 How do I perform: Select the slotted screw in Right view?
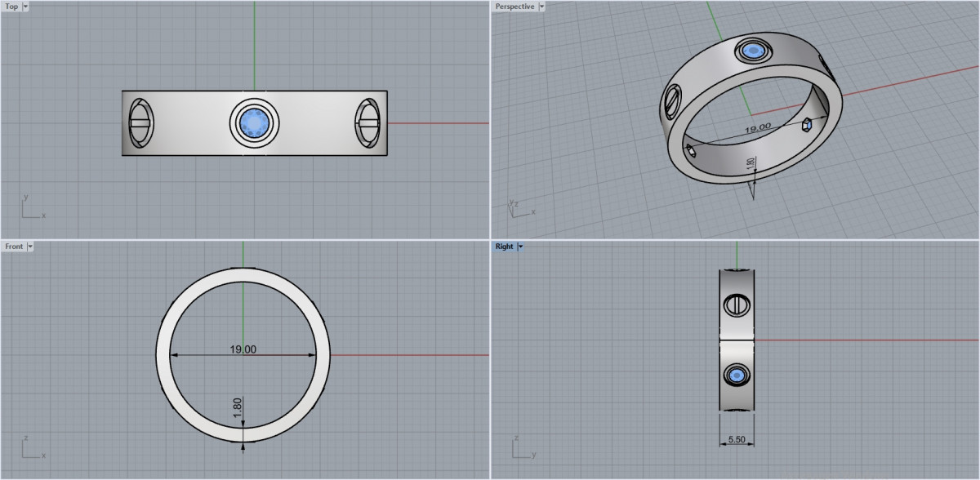pyautogui.click(x=736, y=305)
